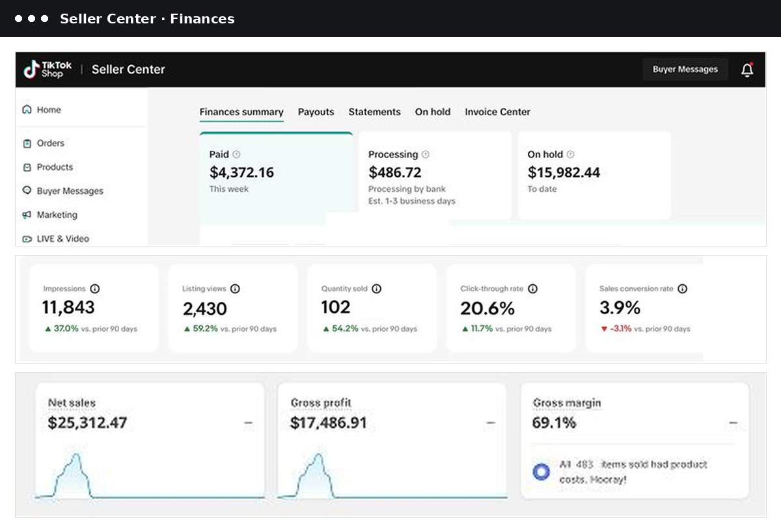Screen dimensions: 781x532
Task: Click the LIVE & Video sidebar icon
Action: pyautogui.click(x=27, y=239)
